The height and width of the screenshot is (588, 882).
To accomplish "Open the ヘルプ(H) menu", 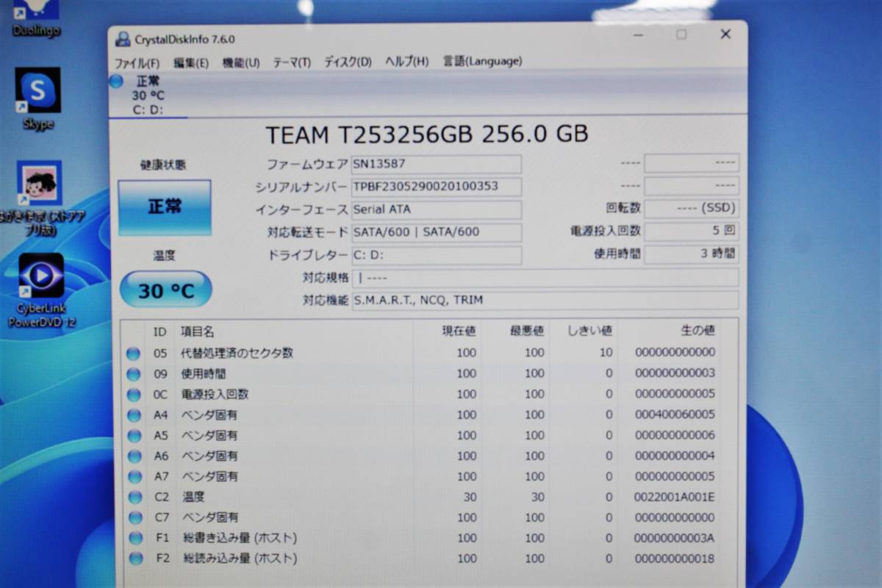I will pos(407,62).
